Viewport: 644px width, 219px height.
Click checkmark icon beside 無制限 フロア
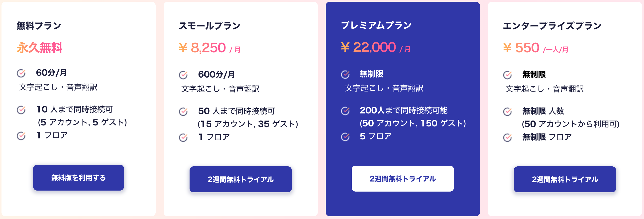508,137
